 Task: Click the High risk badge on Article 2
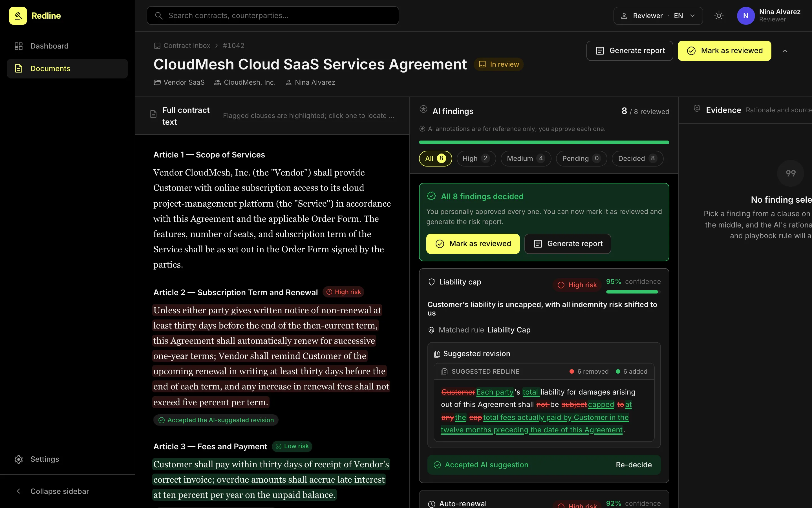click(x=344, y=292)
